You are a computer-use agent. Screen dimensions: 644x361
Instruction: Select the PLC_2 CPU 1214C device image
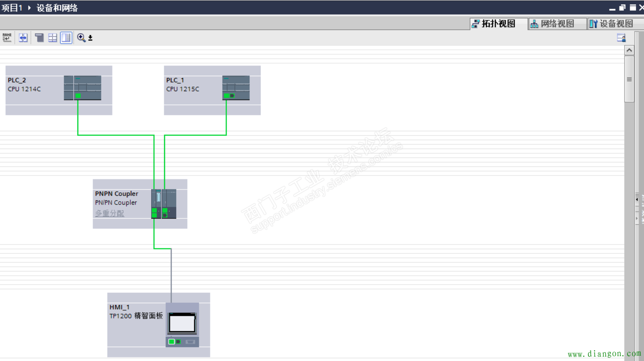coord(82,88)
